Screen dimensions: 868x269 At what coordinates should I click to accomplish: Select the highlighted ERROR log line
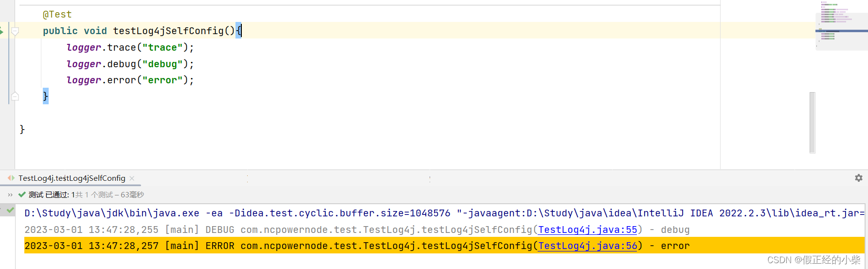point(444,246)
